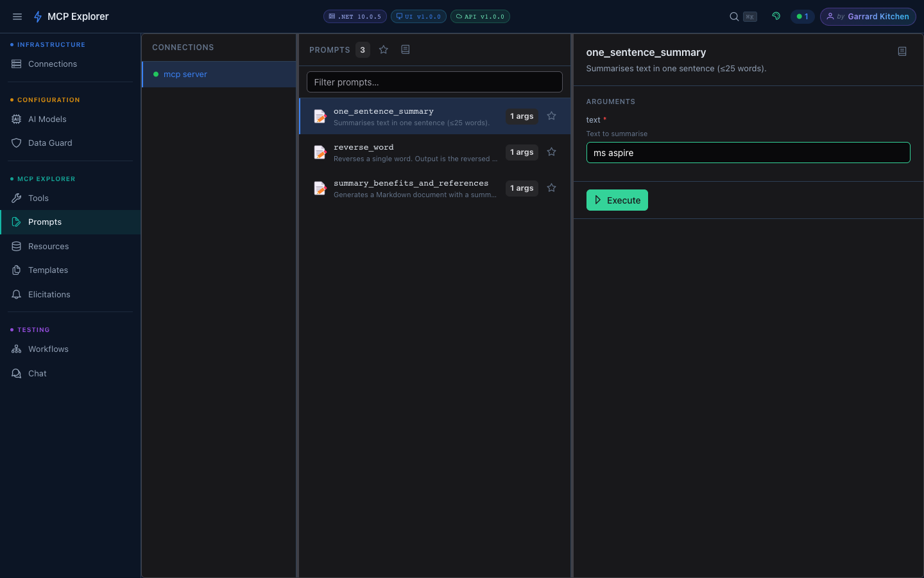This screenshot has width=924, height=578.
Task: Focus the Filter prompts search box
Action: click(x=434, y=82)
